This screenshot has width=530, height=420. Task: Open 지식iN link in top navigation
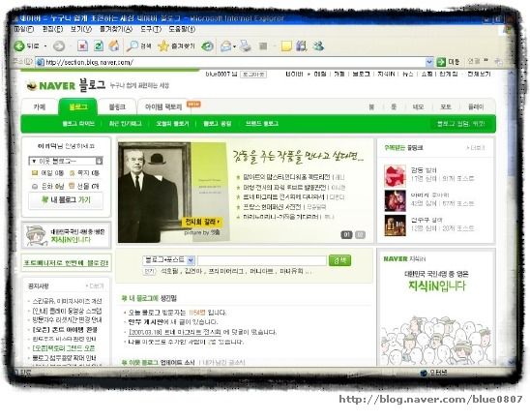pyautogui.click(x=386, y=74)
